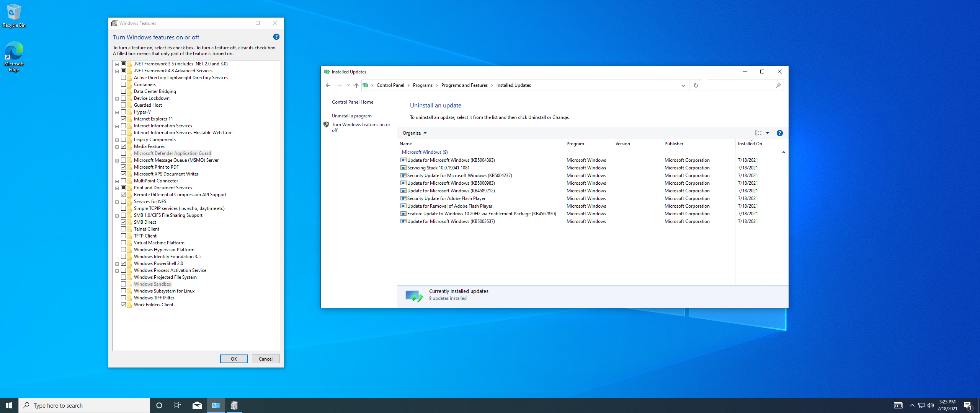980x413 pixels.
Task: Refresh the Installed Updates list
Action: point(696,85)
